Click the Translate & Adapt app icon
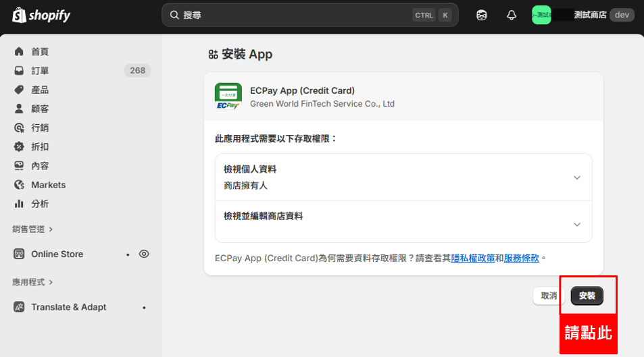The image size is (644, 357). 19,307
